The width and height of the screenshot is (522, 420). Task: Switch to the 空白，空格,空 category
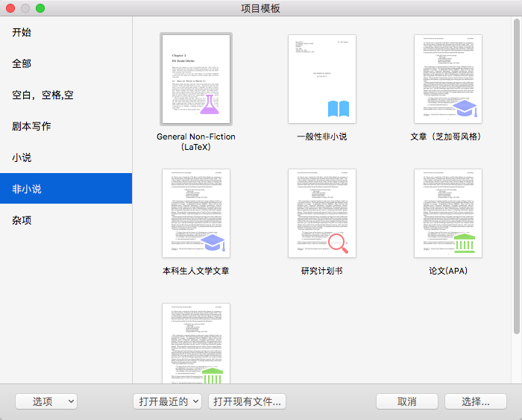pyautogui.click(x=66, y=95)
